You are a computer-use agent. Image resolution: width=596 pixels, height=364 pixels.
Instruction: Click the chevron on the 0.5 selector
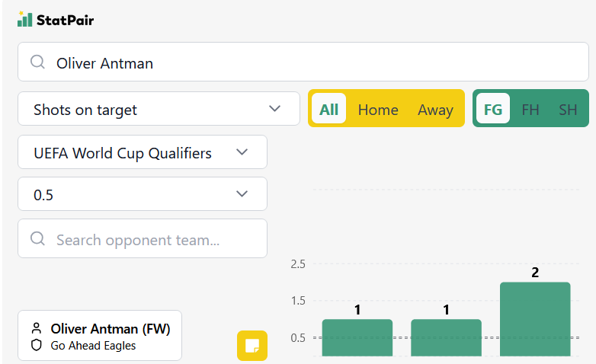[x=242, y=193]
